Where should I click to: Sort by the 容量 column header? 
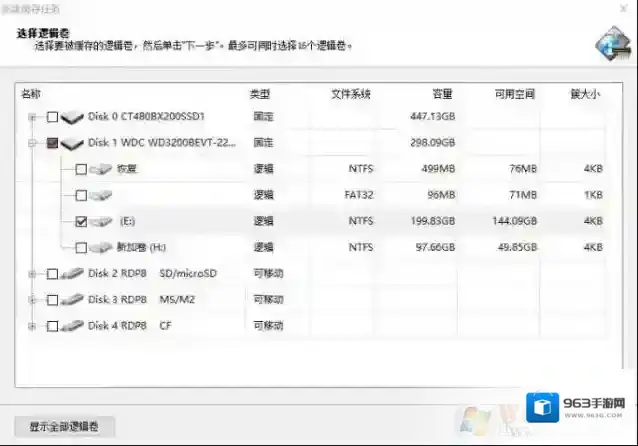tap(442, 94)
